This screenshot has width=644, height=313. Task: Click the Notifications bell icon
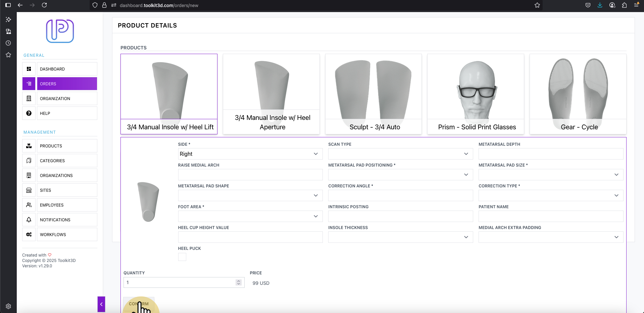point(29,220)
